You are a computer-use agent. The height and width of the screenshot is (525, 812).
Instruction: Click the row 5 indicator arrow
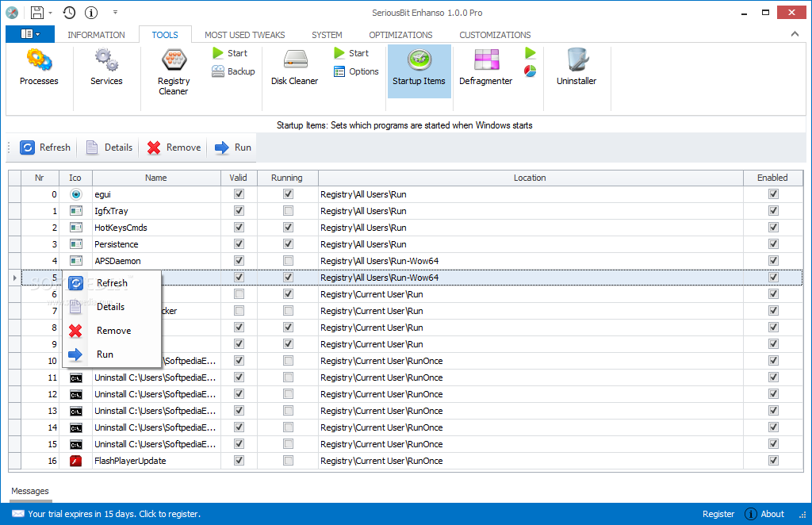pos(14,278)
